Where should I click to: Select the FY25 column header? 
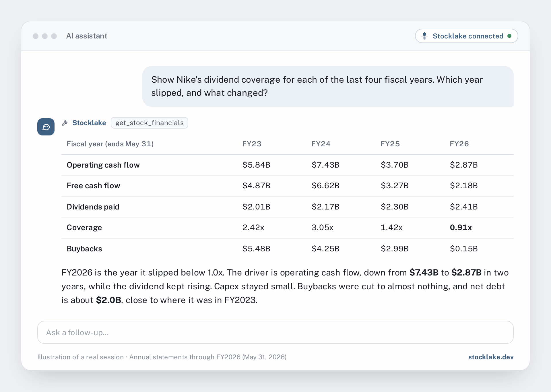pyautogui.click(x=390, y=144)
